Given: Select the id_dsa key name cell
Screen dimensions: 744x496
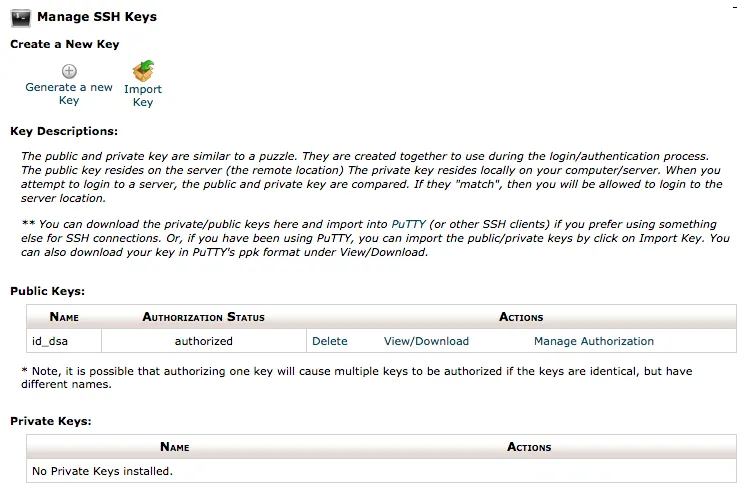Looking at the screenshot, I should tap(64, 341).
